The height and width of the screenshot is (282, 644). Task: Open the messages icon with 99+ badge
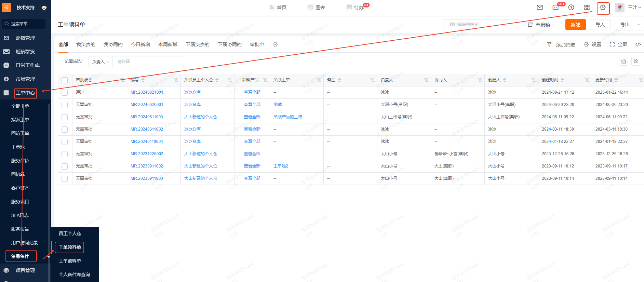[x=555, y=8]
